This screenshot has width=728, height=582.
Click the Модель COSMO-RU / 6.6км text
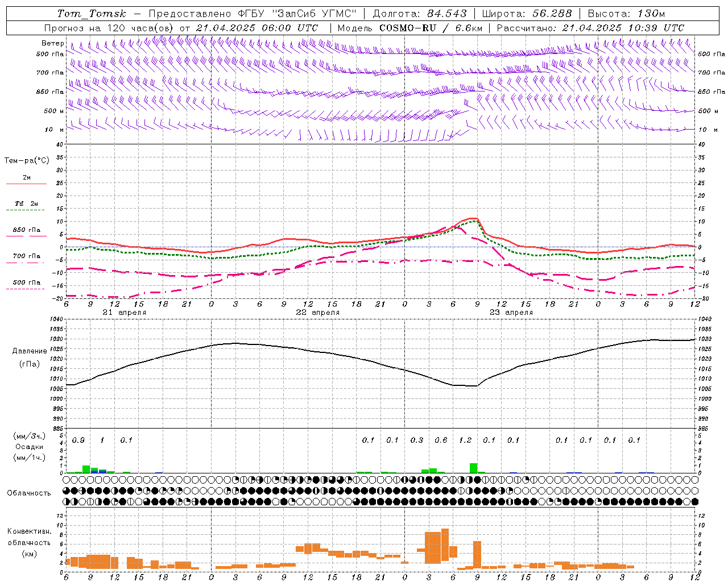pos(409,28)
